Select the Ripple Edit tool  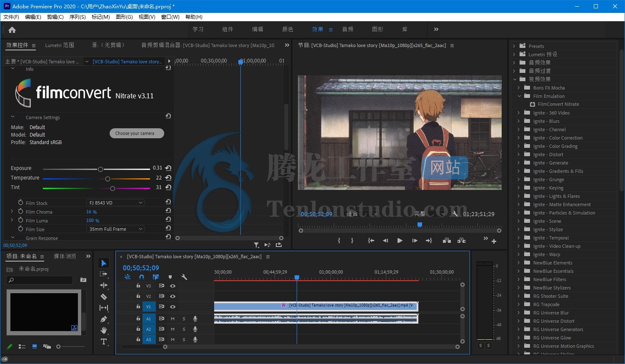point(104,285)
